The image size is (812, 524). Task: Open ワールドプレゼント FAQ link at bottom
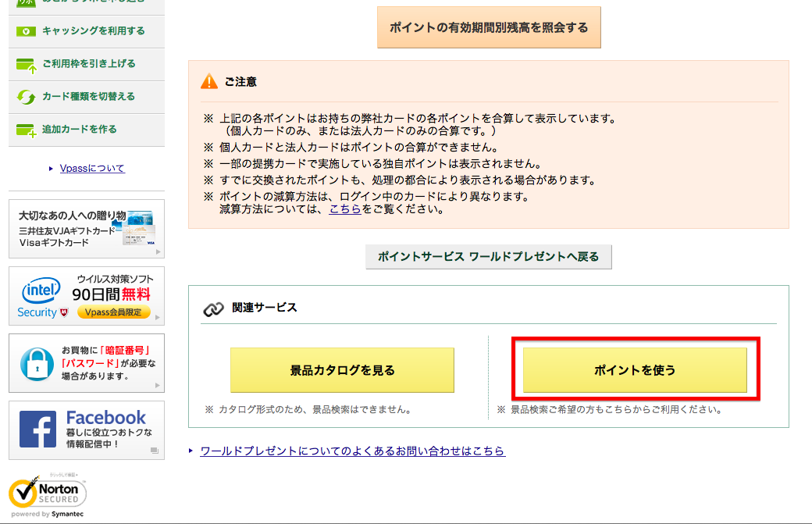pyautogui.click(x=352, y=451)
